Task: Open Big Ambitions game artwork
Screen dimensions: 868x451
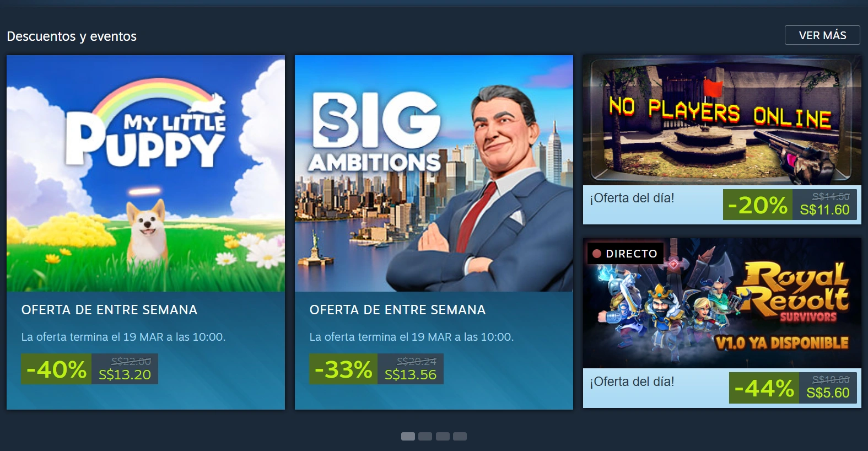Action: 434,173
